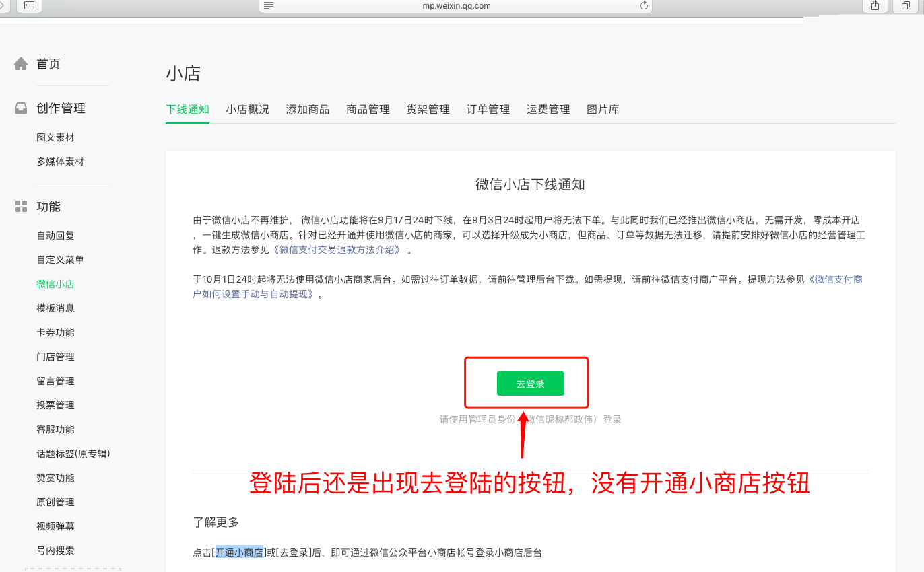924x572 pixels.
Task: Reload the page with the refresh icon
Action: 645,5
